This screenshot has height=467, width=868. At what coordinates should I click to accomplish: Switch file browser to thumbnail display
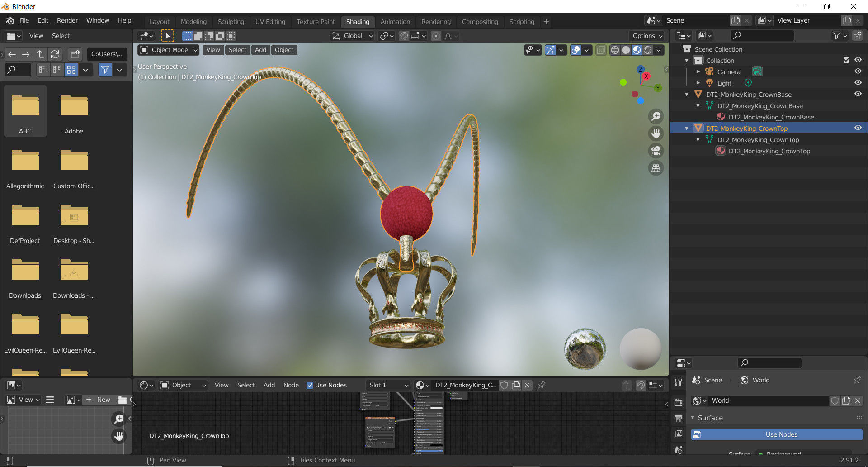tap(71, 70)
